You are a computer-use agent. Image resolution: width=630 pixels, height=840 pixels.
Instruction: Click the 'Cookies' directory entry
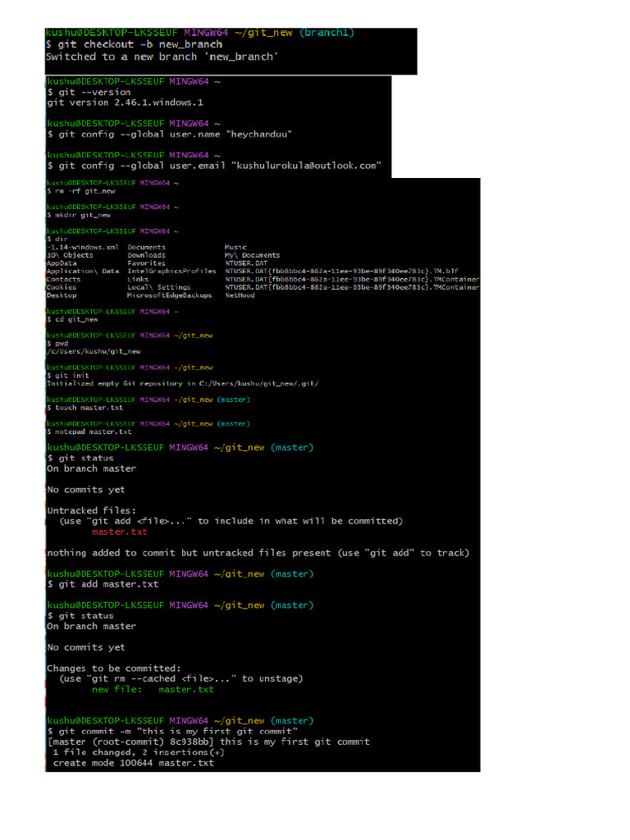[62, 287]
